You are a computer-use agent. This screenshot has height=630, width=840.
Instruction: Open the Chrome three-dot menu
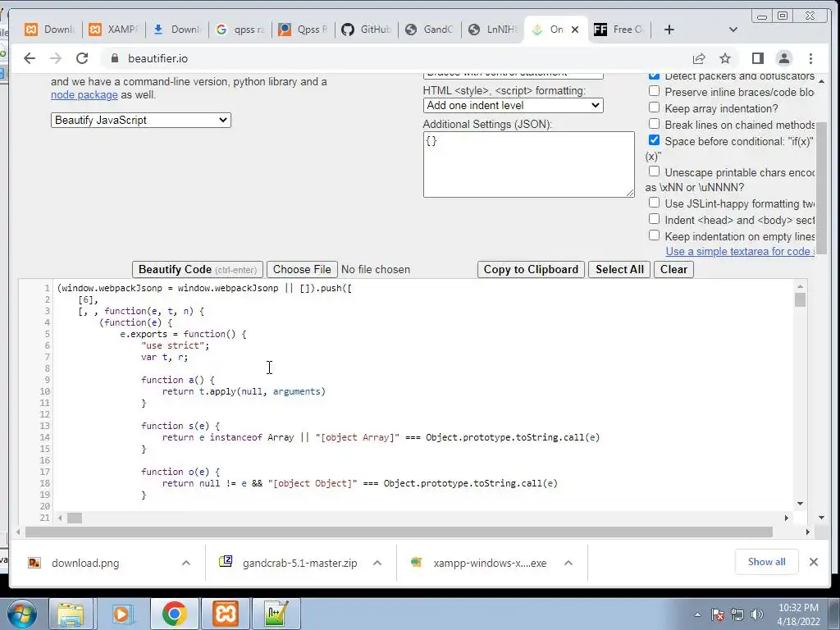point(810,58)
